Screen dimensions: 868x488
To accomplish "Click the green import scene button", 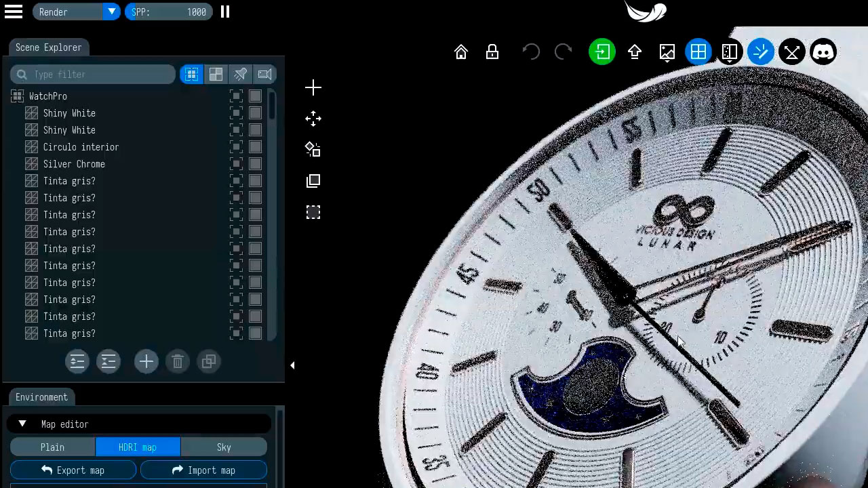I will 602,52.
